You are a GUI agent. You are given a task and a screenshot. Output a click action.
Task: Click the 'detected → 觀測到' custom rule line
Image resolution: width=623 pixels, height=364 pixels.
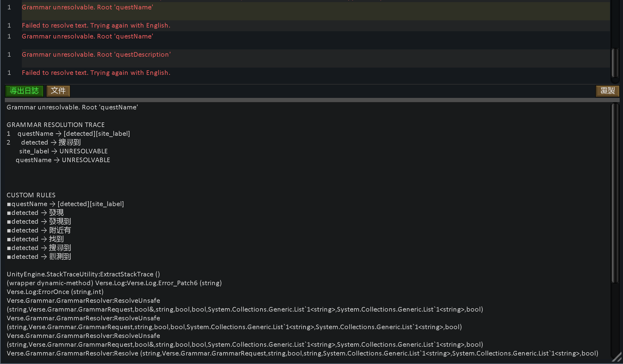pos(39,256)
